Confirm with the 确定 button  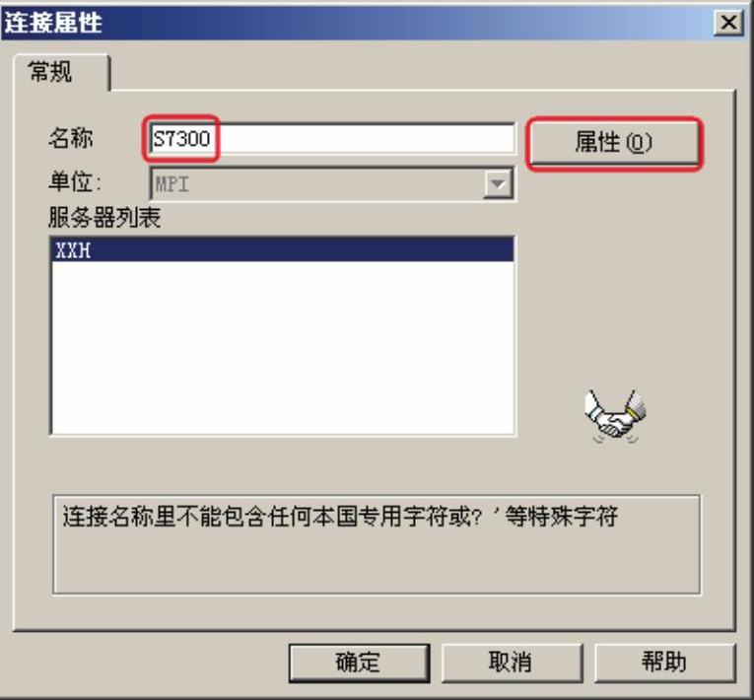[359, 662]
